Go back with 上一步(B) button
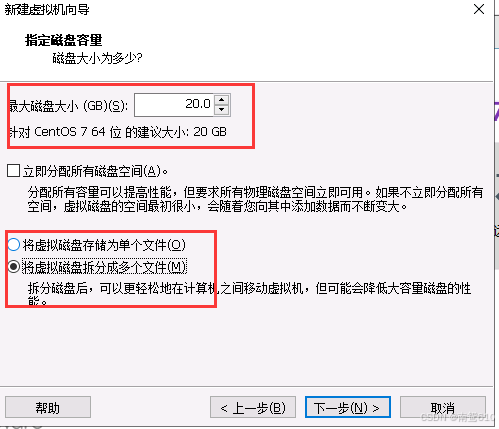 pos(253,407)
